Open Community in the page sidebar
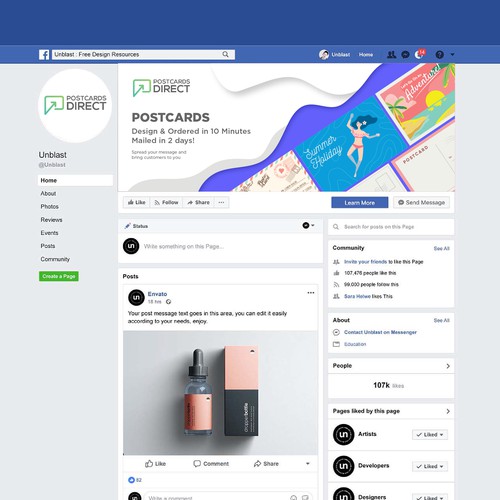 coord(55,259)
